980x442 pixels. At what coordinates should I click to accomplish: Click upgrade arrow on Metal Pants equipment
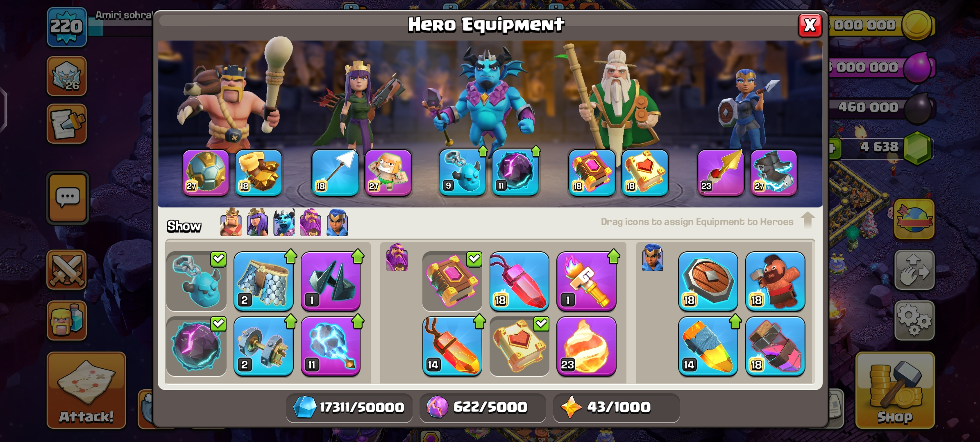click(x=290, y=256)
